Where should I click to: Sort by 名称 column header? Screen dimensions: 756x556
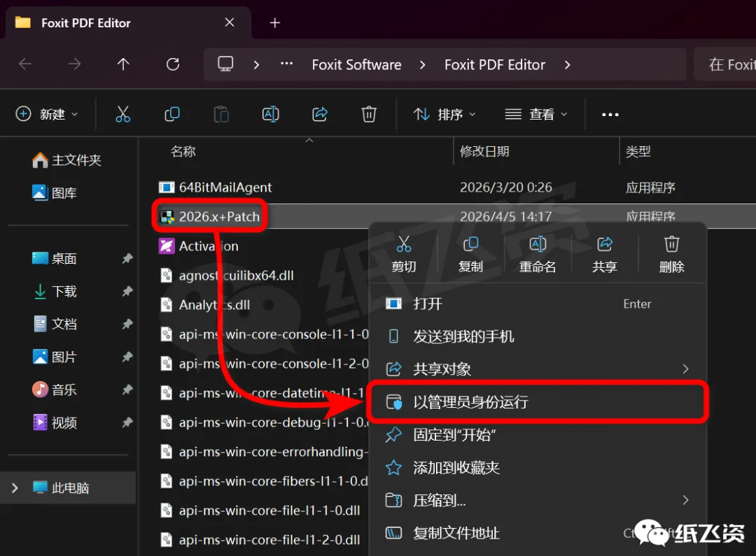pos(183,151)
